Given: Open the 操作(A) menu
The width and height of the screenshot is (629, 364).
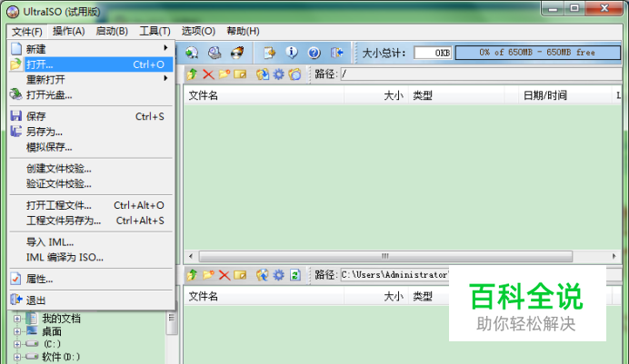Looking at the screenshot, I should pyautogui.click(x=68, y=31).
